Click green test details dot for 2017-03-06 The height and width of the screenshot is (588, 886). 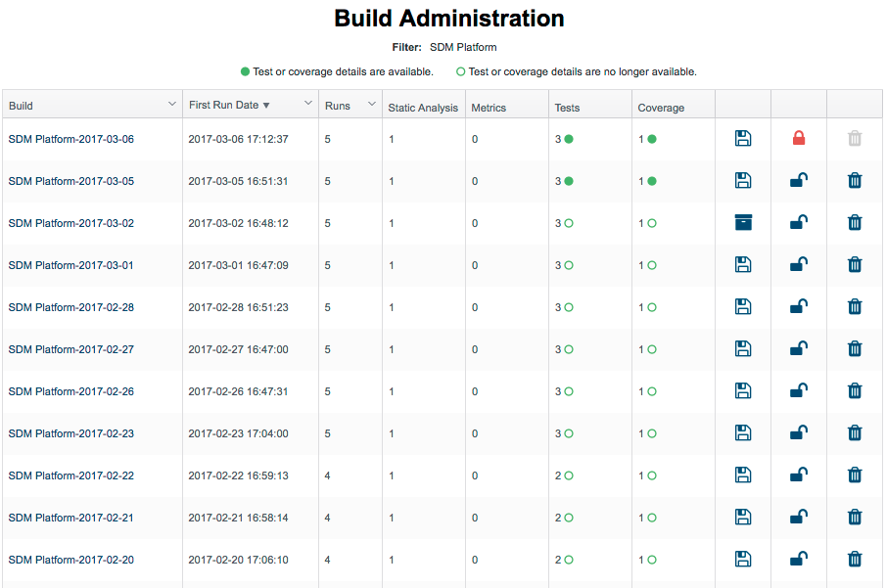(569, 139)
